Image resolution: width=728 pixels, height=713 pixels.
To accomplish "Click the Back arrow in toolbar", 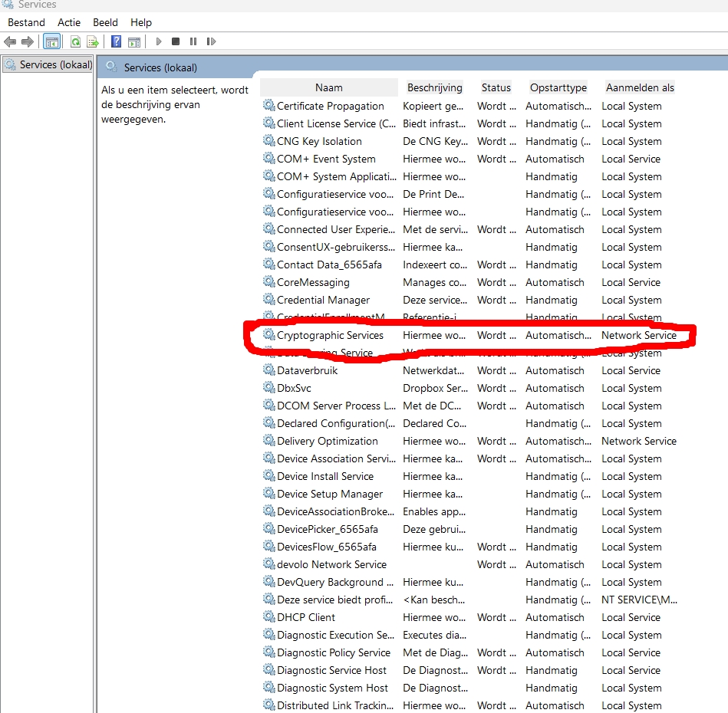I will [x=10, y=41].
